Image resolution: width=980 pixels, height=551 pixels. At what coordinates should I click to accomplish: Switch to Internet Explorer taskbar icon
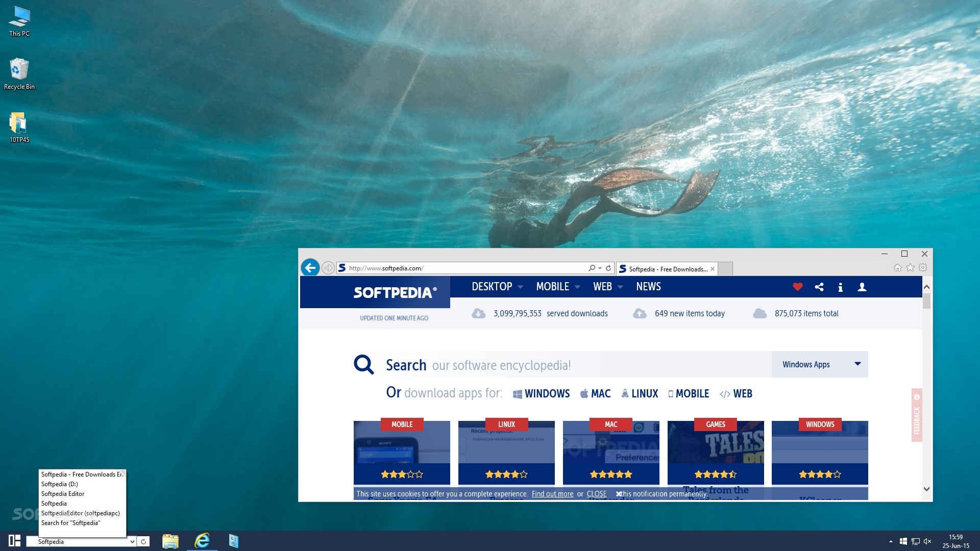[202, 541]
